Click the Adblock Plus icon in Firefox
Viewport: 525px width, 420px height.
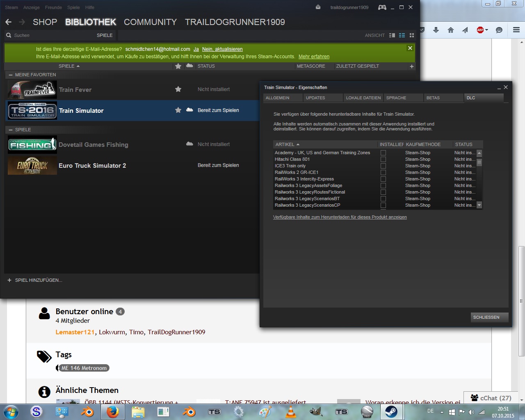(x=480, y=30)
